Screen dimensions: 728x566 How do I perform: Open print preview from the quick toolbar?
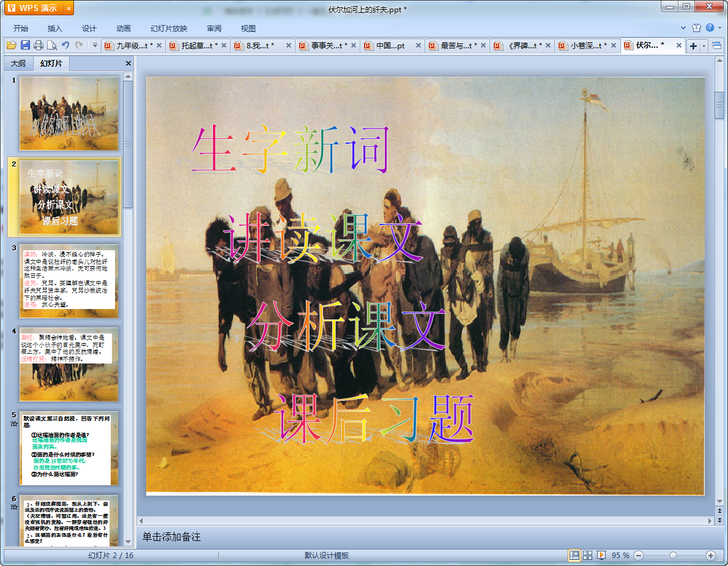point(52,45)
